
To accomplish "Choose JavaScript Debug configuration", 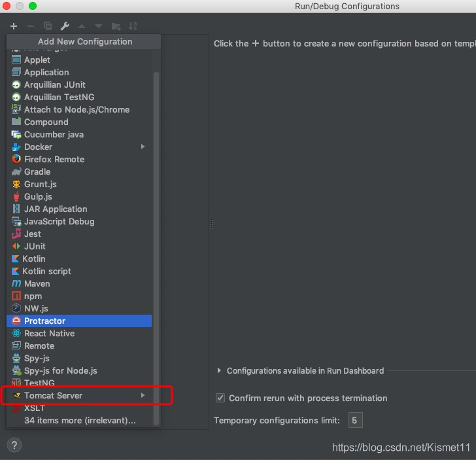I will [79, 221].
